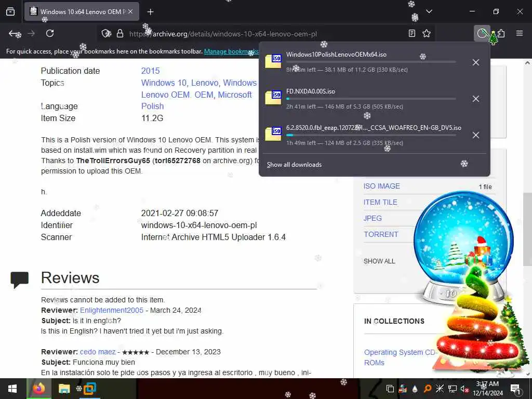Click the 6.2.8520.0 iso download progress bar
Image resolution: width=532 pixels, height=399 pixels.
(371, 135)
